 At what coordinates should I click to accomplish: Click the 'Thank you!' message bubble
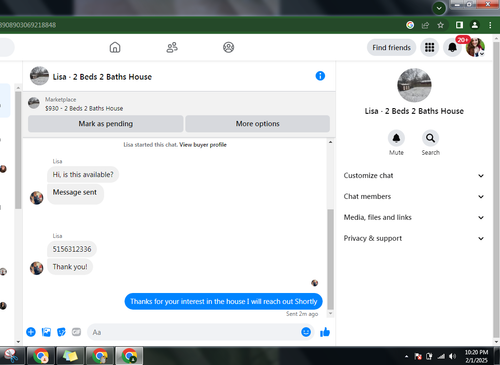[x=70, y=267]
